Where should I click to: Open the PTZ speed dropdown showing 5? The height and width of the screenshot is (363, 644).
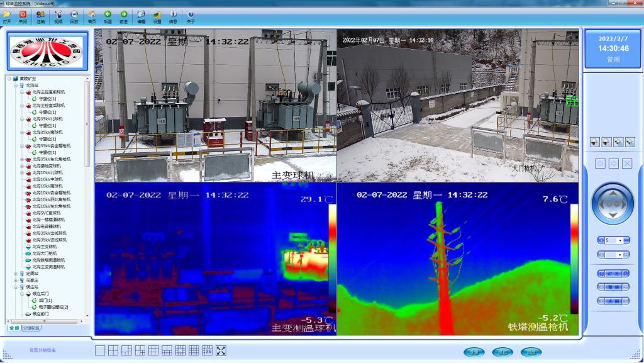pos(619,240)
